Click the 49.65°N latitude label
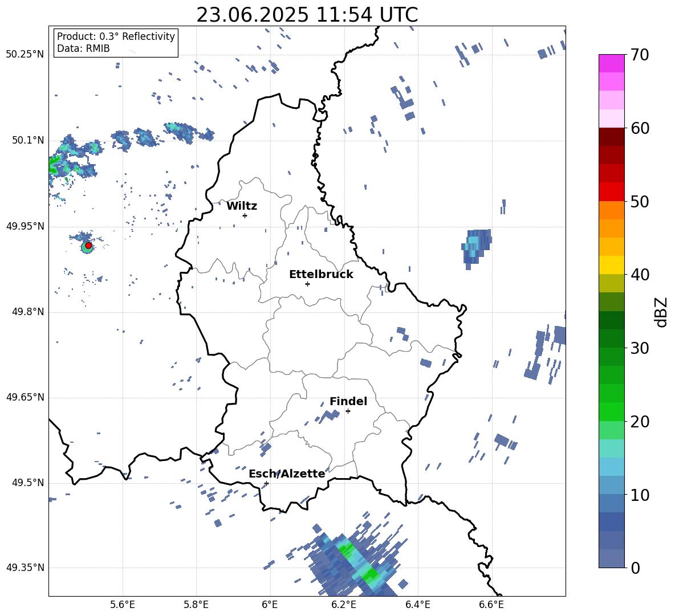 pos(25,397)
